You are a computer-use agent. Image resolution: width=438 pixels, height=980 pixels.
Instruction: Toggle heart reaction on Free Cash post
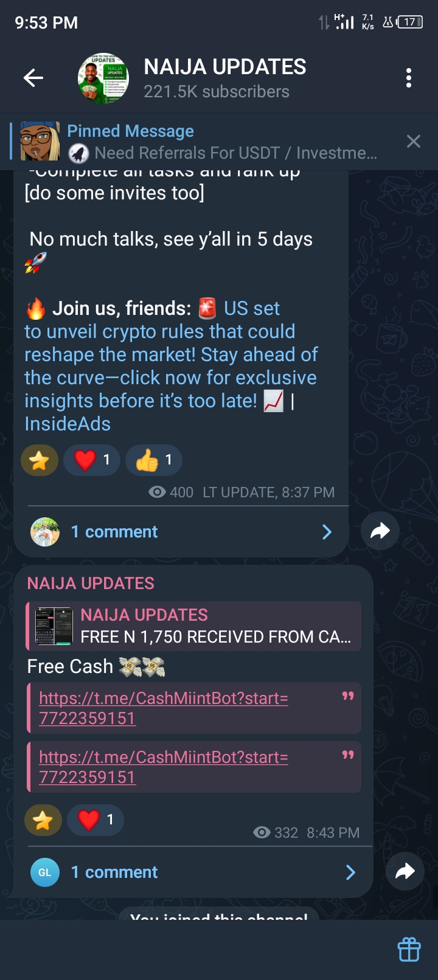coord(96,820)
